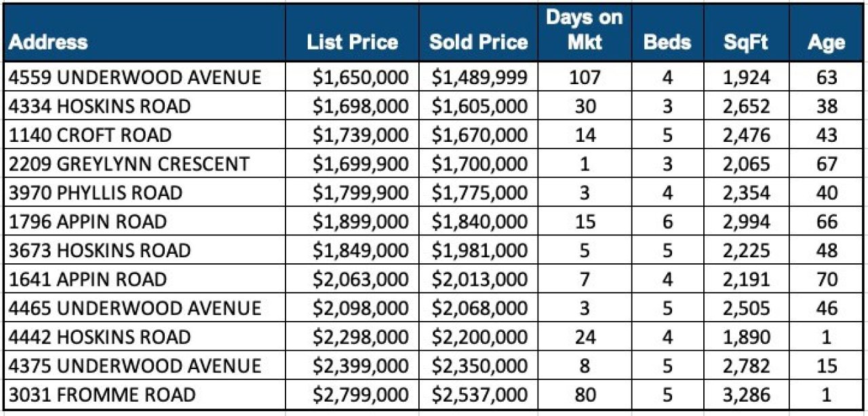Select the 3031 FROMME ROAD address cell
The height and width of the screenshot is (416, 868).
(x=102, y=395)
